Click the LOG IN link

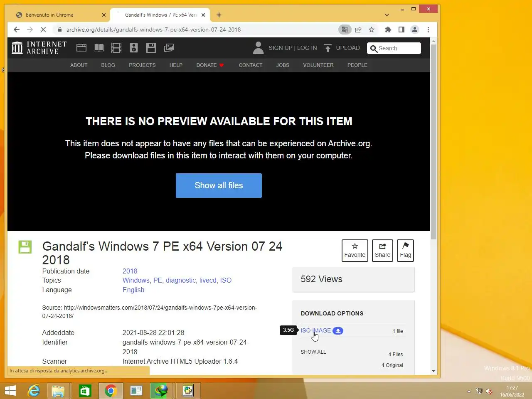[x=307, y=48]
